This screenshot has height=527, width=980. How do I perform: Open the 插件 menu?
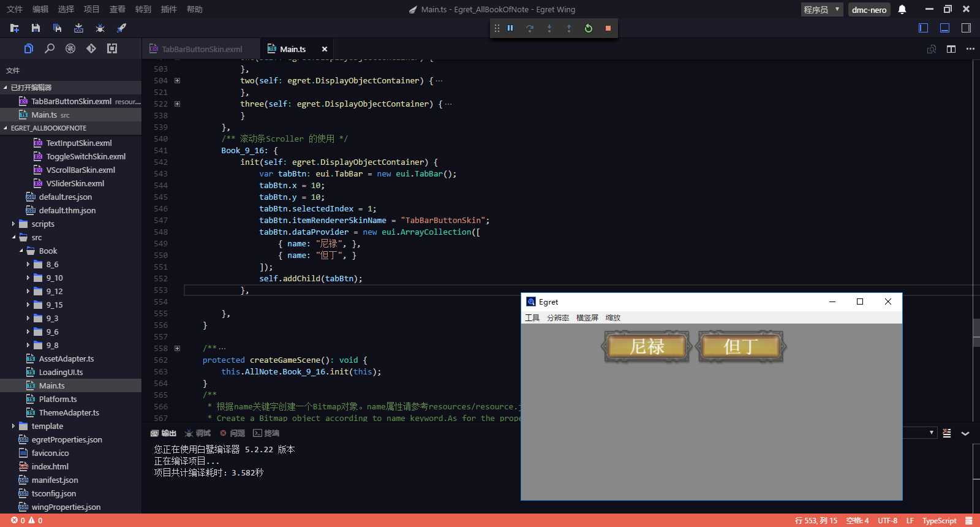click(168, 9)
